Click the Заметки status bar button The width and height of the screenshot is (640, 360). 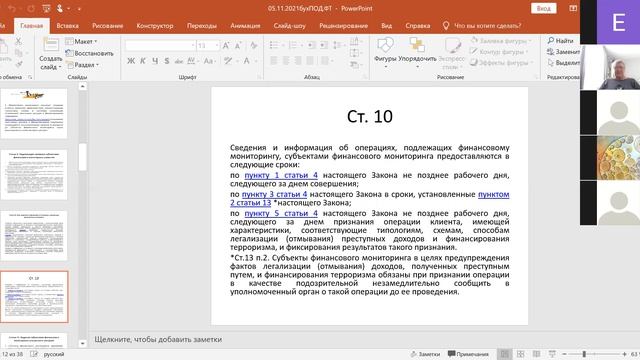[x=425, y=354]
